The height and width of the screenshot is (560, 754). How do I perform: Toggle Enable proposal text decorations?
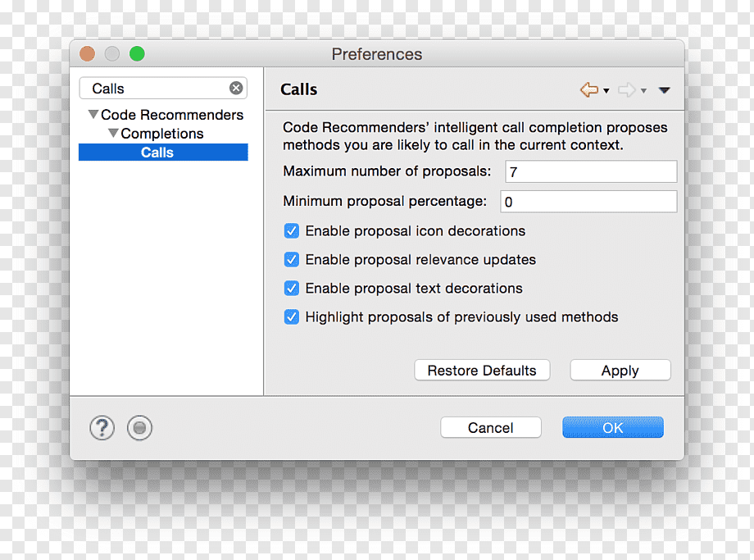point(292,288)
